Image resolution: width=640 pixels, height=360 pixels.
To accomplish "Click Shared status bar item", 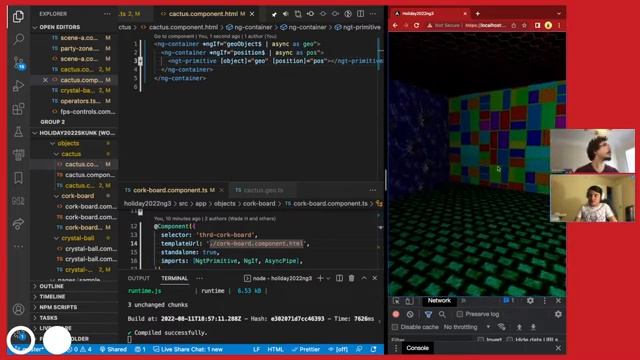I will click(x=113, y=349).
